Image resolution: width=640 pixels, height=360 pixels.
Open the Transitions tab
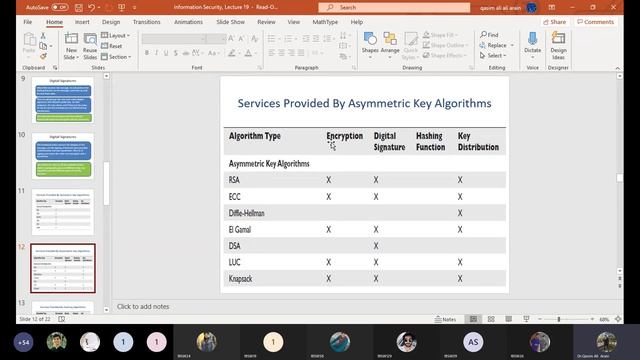pyautogui.click(x=147, y=22)
